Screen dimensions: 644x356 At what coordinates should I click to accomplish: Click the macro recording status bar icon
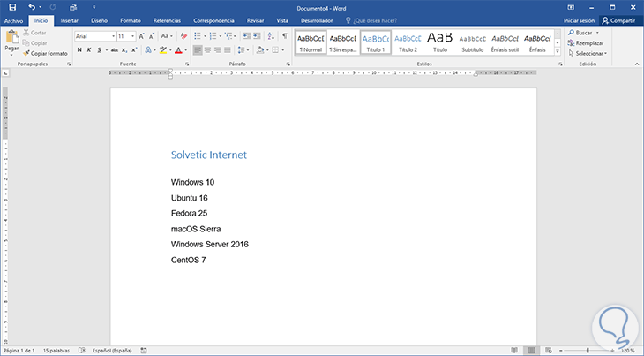tap(144, 351)
